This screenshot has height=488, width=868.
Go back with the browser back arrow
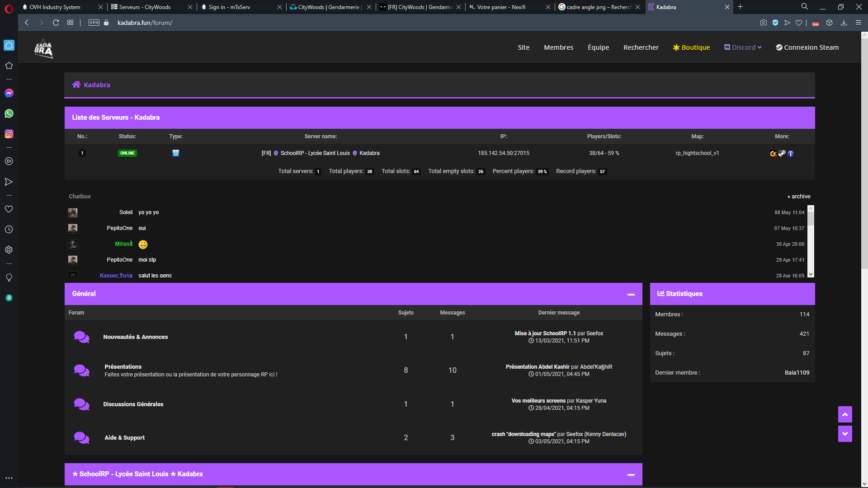click(x=27, y=23)
